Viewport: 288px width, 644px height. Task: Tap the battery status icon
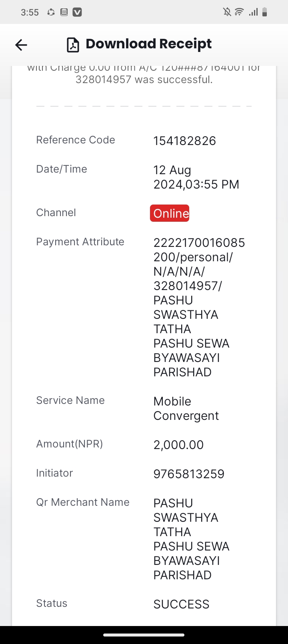click(264, 12)
